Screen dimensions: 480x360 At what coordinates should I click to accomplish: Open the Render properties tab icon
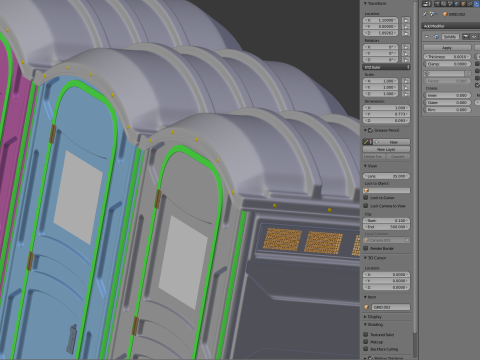point(437,4)
